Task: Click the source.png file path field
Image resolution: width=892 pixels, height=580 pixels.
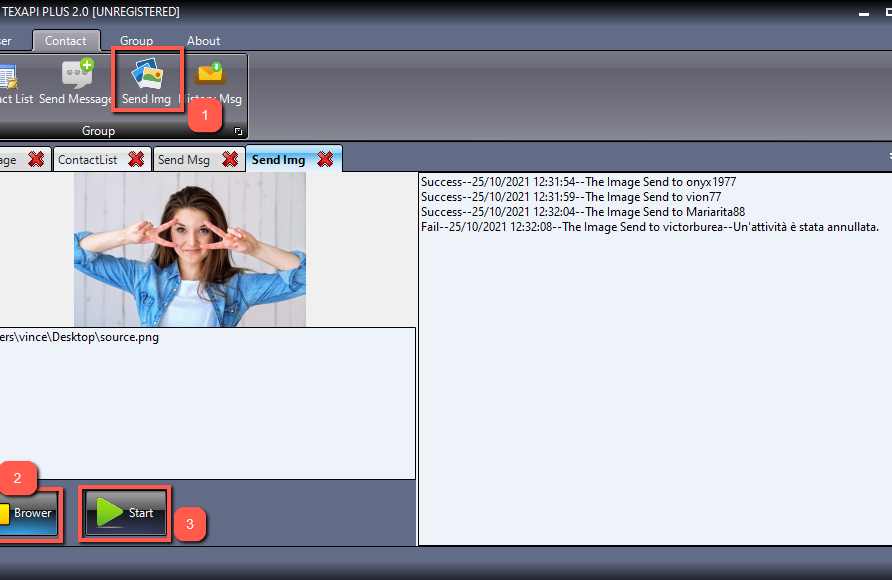Action: click(x=207, y=403)
